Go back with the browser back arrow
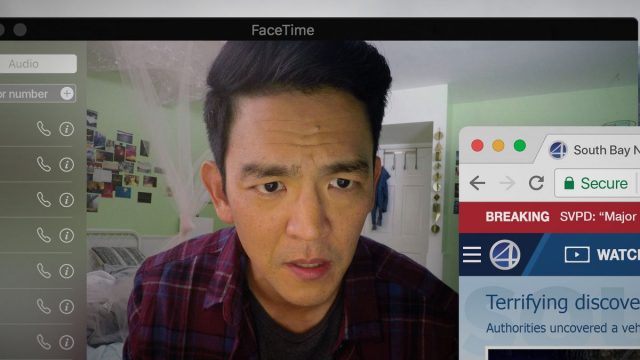Image resolution: width=640 pixels, height=360 pixels. pos(477,183)
